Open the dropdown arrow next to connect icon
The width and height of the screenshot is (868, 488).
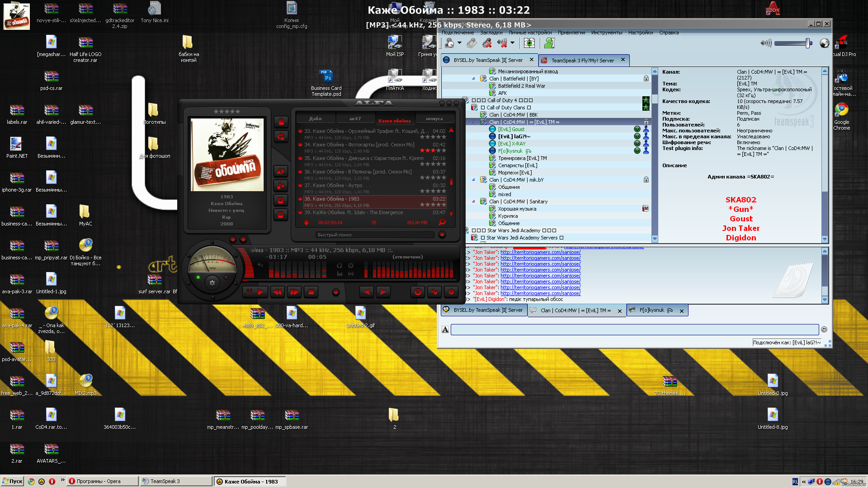click(x=459, y=43)
